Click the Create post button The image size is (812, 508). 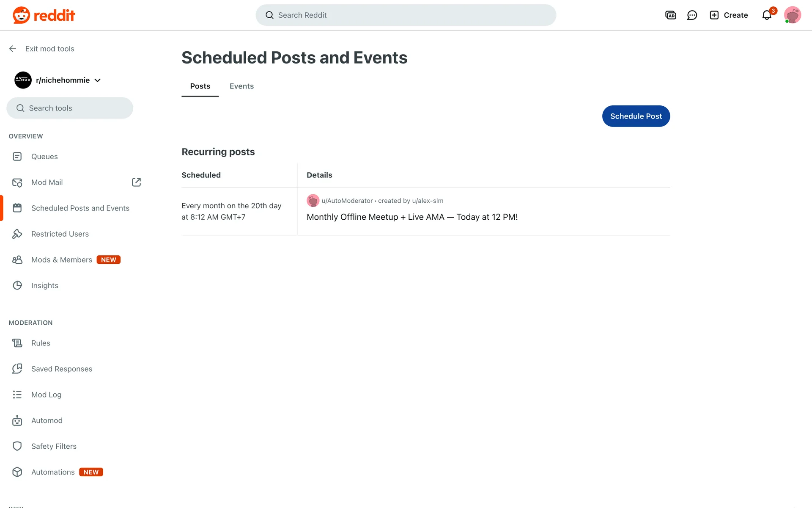pyautogui.click(x=729, y=15)
